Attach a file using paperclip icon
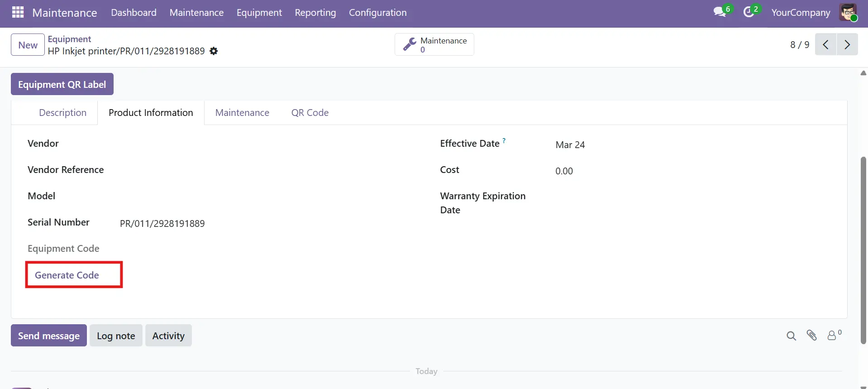Image resolution: width=868 pixels, height=389 pixels. pos(812,335)
